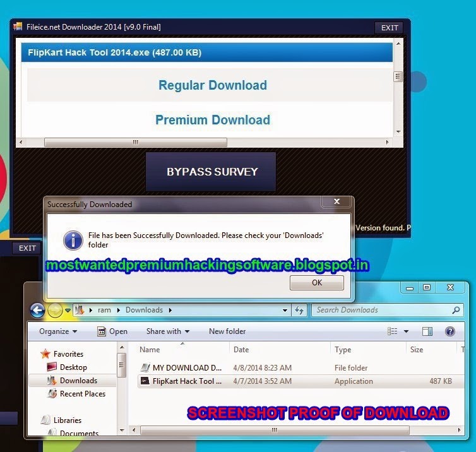Click the 4/8/2014 8:23 AM date cell
This screenshot has width=476, height=452.
point(262,368)
